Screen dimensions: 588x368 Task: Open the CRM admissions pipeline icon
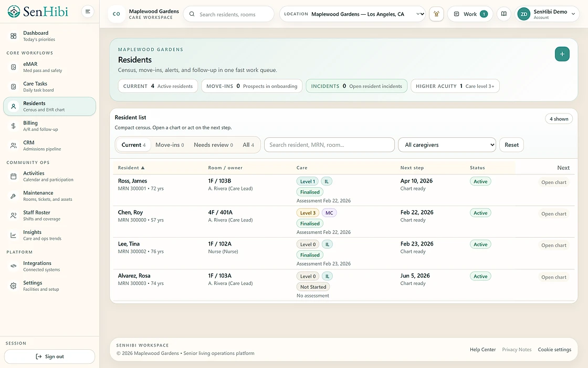[x=14, y=146]
